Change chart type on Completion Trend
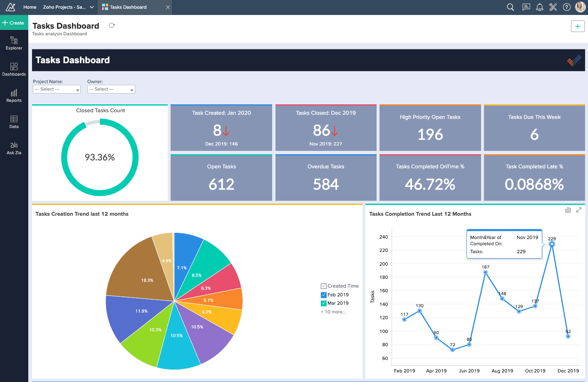 [568, 210]
